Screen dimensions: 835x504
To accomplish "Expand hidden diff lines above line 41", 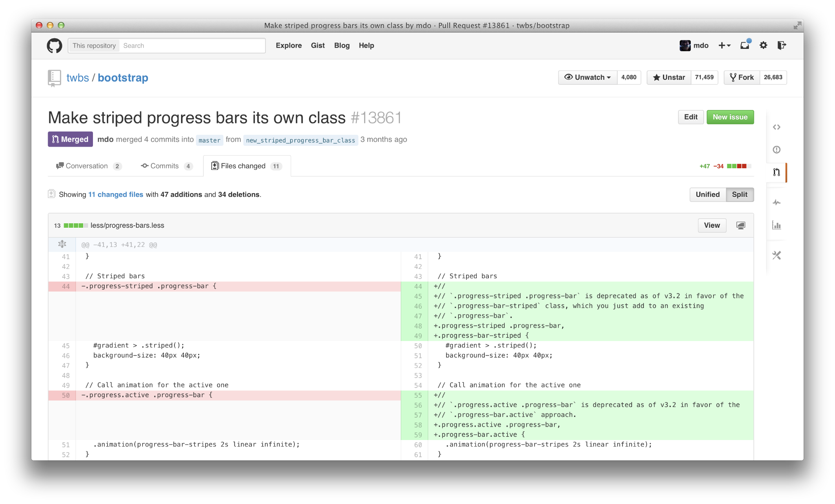I will pyautogui.click(x=62, y=244).
